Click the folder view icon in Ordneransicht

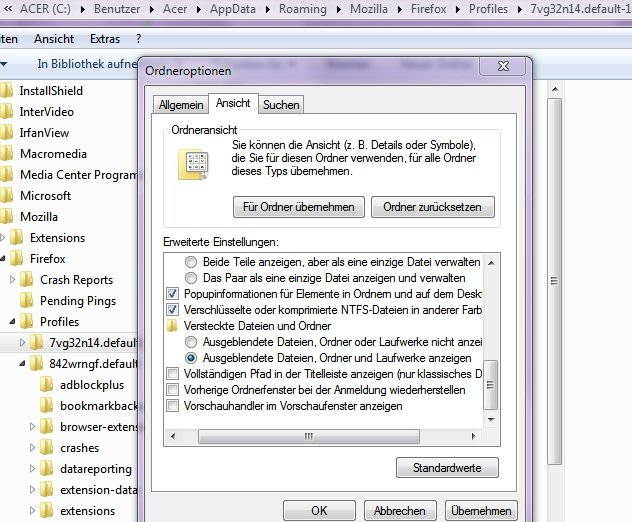(193, 164)
